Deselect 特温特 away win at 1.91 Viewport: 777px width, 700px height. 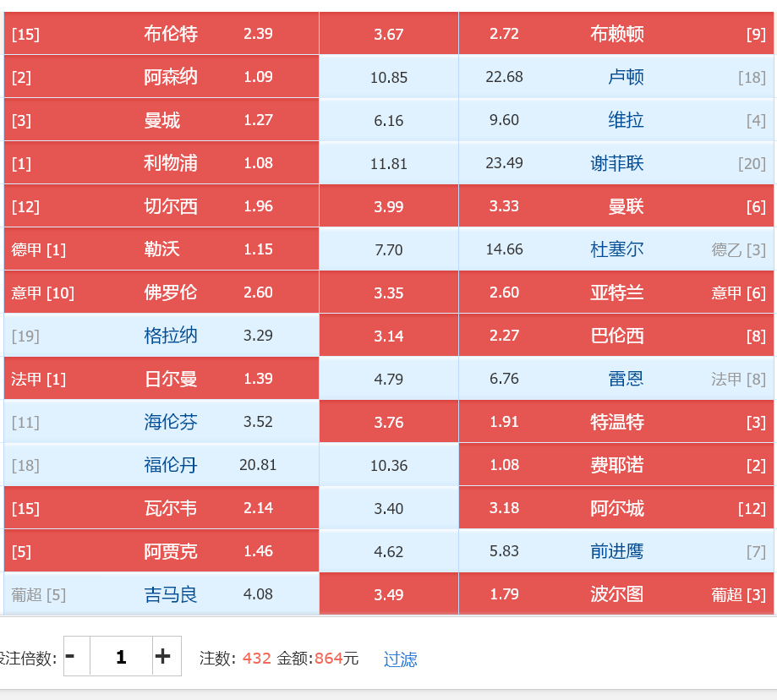616,421
